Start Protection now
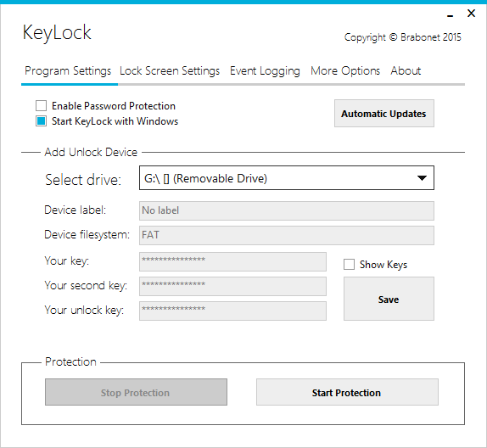Viewport: 487px width, 448px height. click(x=347, y=392)
